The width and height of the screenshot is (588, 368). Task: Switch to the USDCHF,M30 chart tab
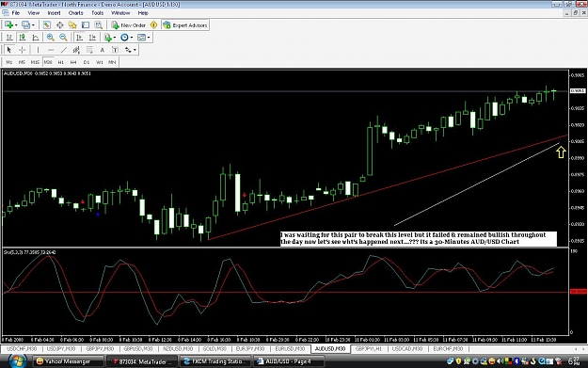point(22,349)
